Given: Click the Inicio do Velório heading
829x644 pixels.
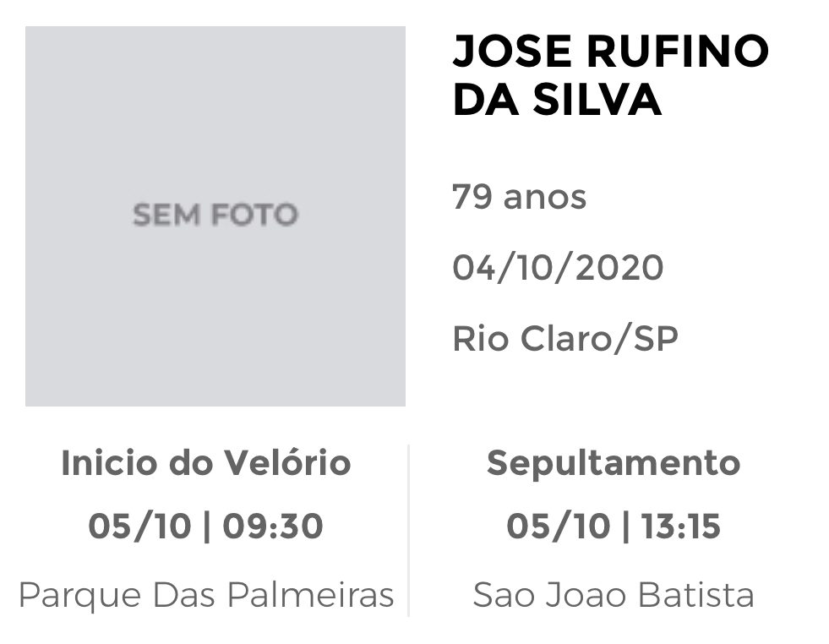Looking at the screenshot, I should 206,463.
